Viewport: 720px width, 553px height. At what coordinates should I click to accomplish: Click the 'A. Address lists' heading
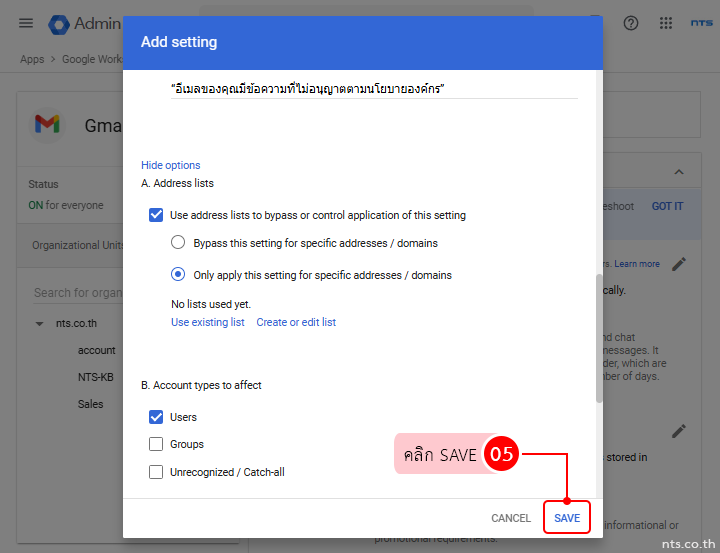pos(177,183)
